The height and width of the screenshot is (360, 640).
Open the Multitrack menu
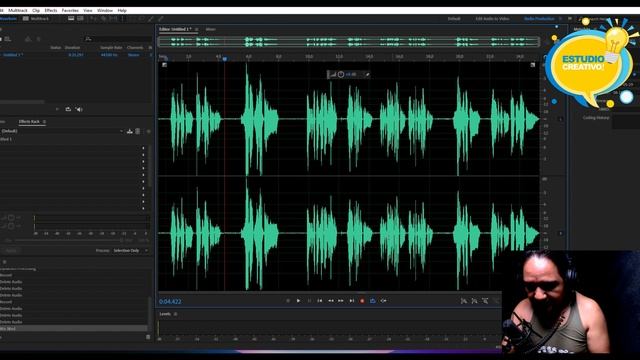pyautogui.click(x=18, y=10)
